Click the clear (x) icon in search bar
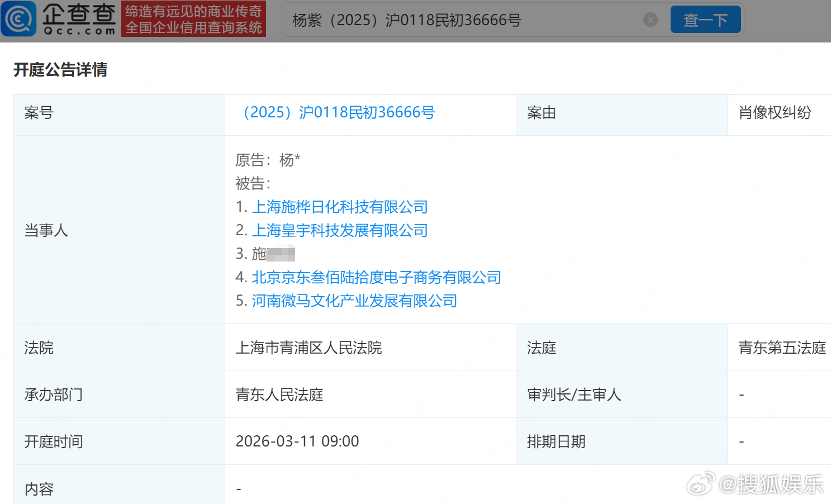The width and height of the screenshot is (831, 504). coord(650,20)
